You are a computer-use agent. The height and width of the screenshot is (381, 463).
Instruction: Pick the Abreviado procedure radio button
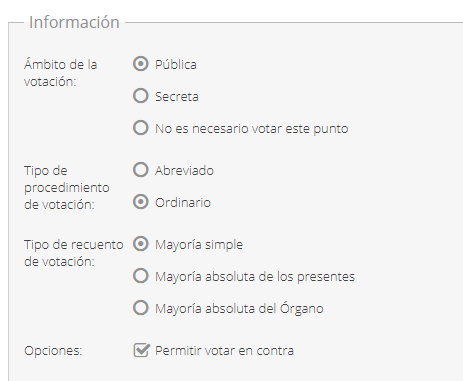pyautogui.click(x=141, y=170)
